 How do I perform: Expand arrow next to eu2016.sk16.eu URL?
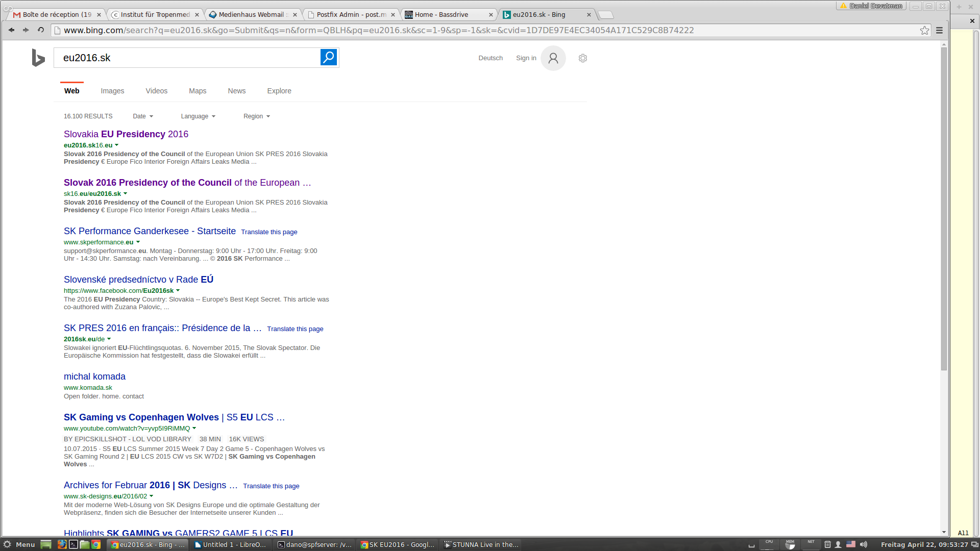116,145
